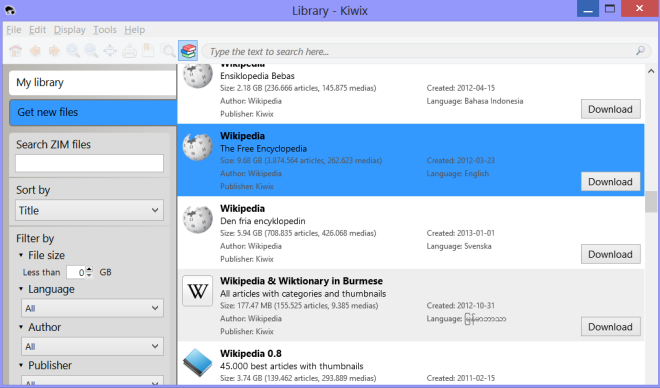Switch to My library tab
The height and width of the screenshot is (388, 660).
click(93, 82)
